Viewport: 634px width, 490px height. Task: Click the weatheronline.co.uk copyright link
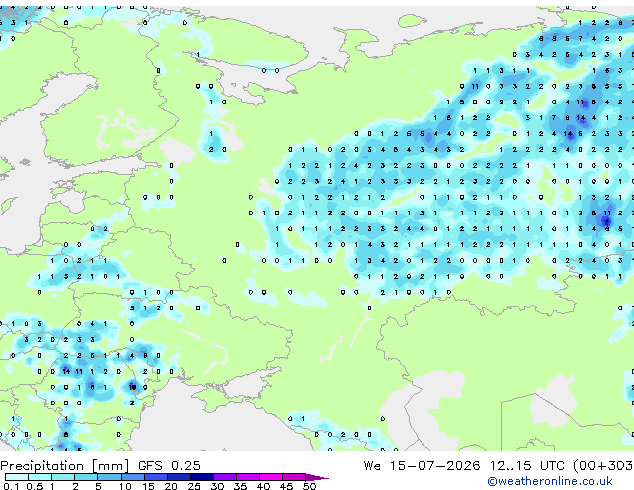[549, 481]
